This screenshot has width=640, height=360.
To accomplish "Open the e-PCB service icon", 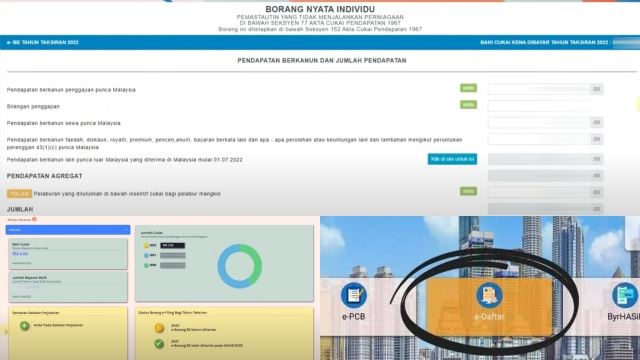I will tap(353, 296).
